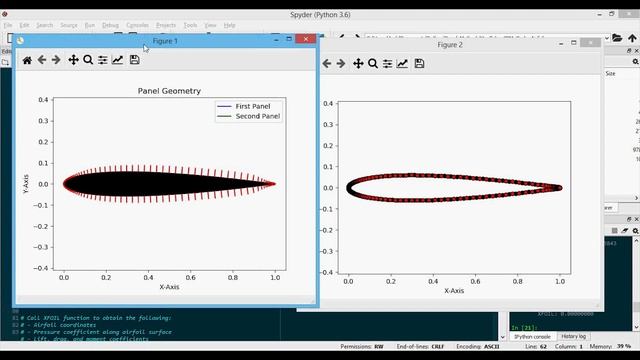Switch to the History log tab
640x360 pixels.
click(573, 336)
